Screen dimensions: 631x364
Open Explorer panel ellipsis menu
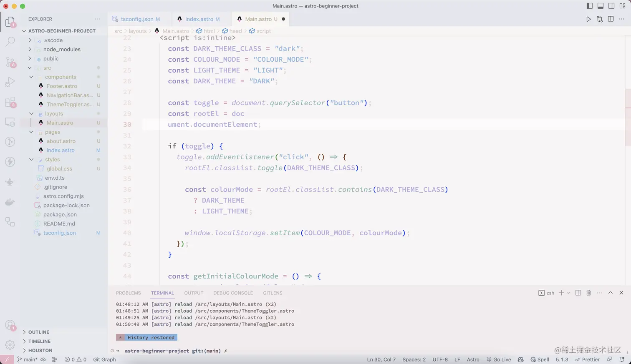click(x=98, y=19)
